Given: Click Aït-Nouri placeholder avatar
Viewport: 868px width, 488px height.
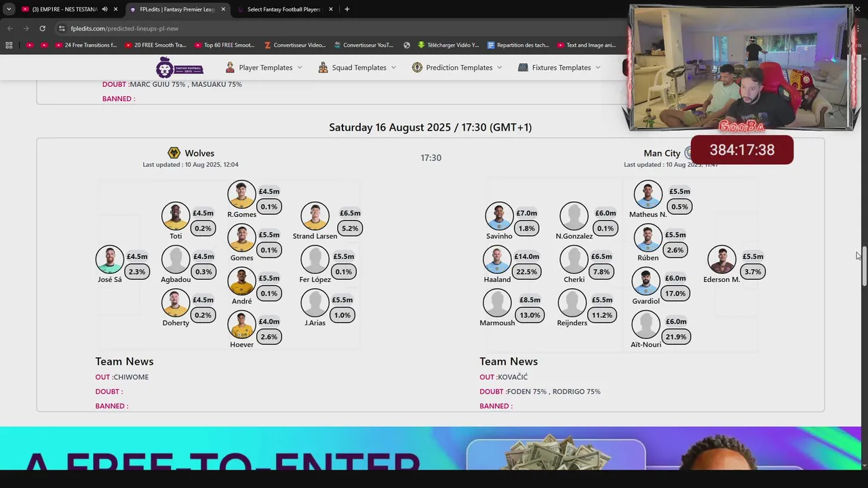Looking at the screenshot, I should point(646,325).
